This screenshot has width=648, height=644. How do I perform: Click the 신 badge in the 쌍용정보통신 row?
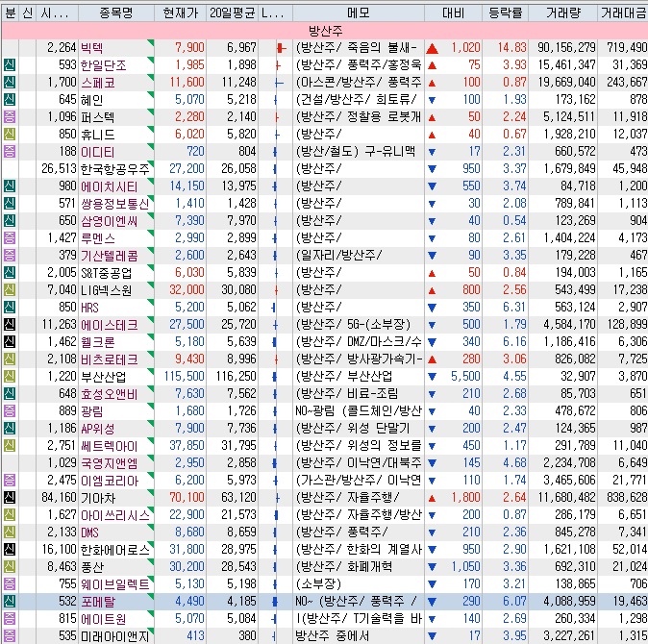(x=10, y=204)
